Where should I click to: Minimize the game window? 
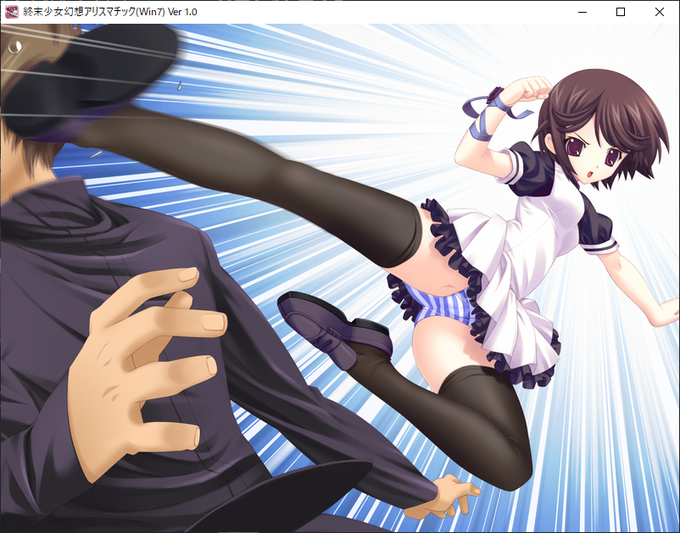(582, 12)
